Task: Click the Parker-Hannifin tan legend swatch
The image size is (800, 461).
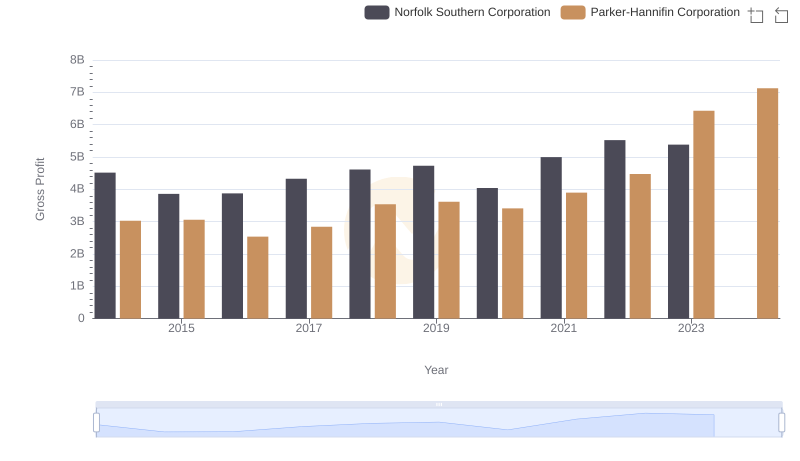Action: [x=572, y=12]
